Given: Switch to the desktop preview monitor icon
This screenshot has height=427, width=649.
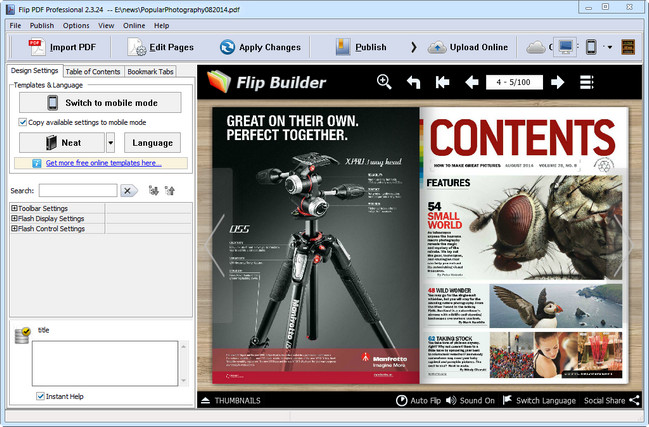Looking at the screenshot, I should [566, 47].
